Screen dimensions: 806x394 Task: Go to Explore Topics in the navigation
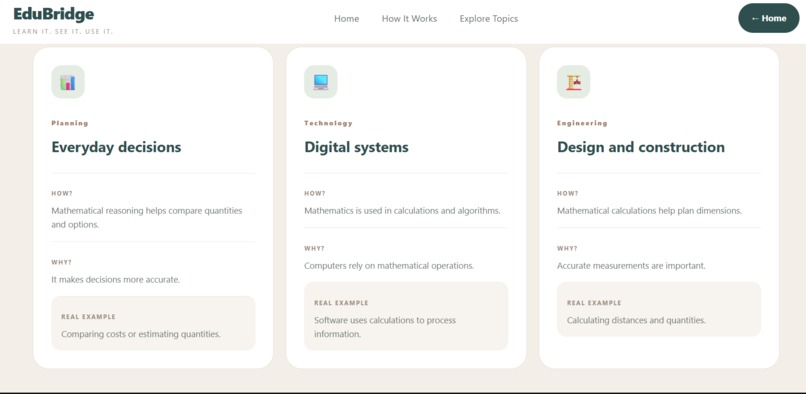coord(489,19)
